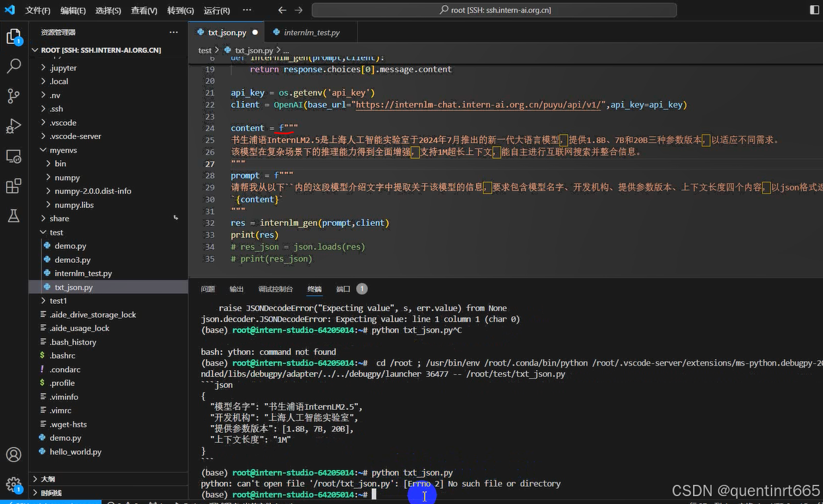Screen dimensions: 823x504
Task: Open the 运行(R) menu
Action: click(217, 11)
